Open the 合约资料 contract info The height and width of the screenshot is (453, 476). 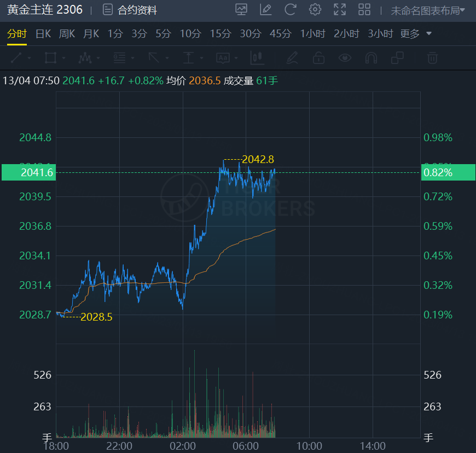[x=130, y=10]
